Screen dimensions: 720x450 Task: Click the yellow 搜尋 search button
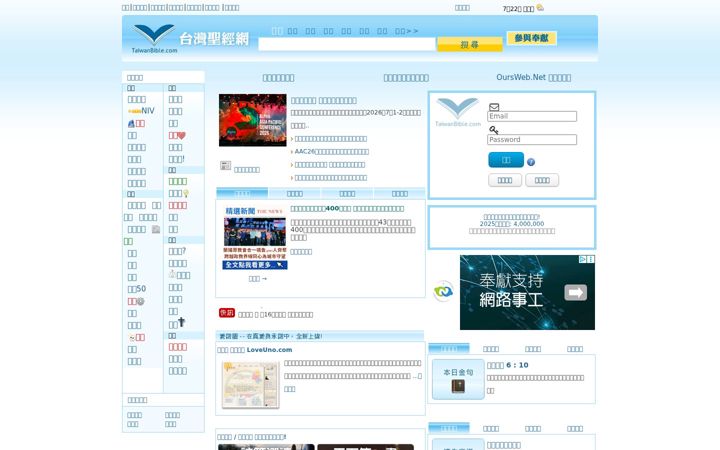pos(470,45)
